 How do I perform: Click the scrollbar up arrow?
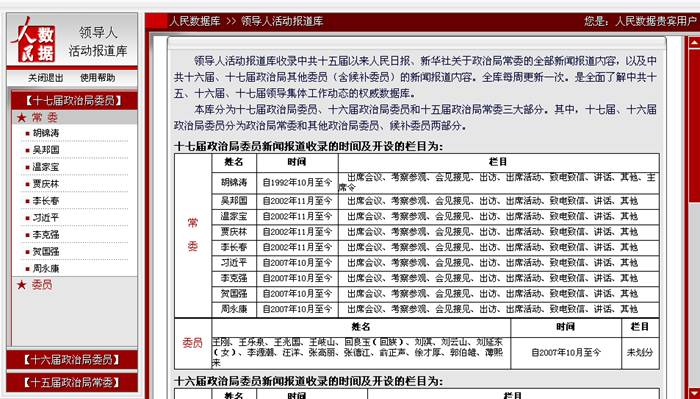click(x=694, y=43)
